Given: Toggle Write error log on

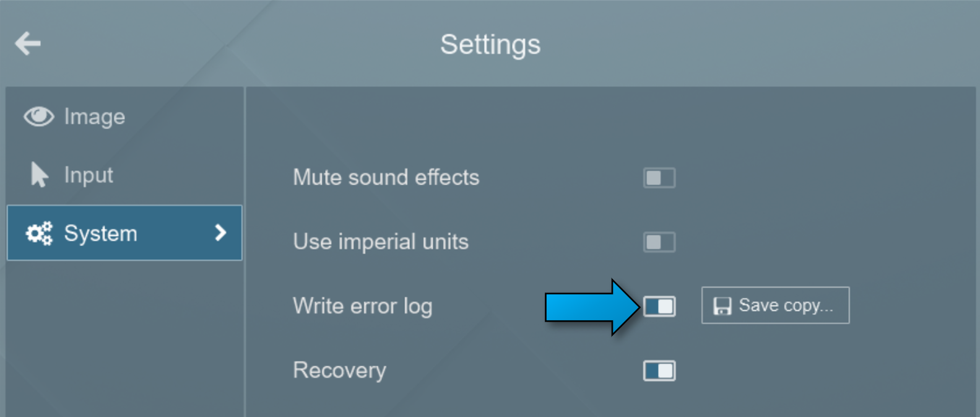Looking at the screenshot, I should coord(659,306).
